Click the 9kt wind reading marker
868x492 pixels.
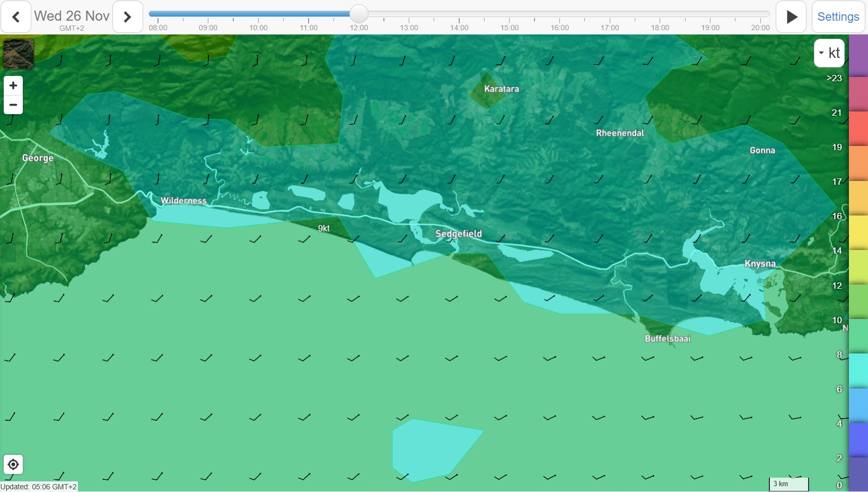323,228
